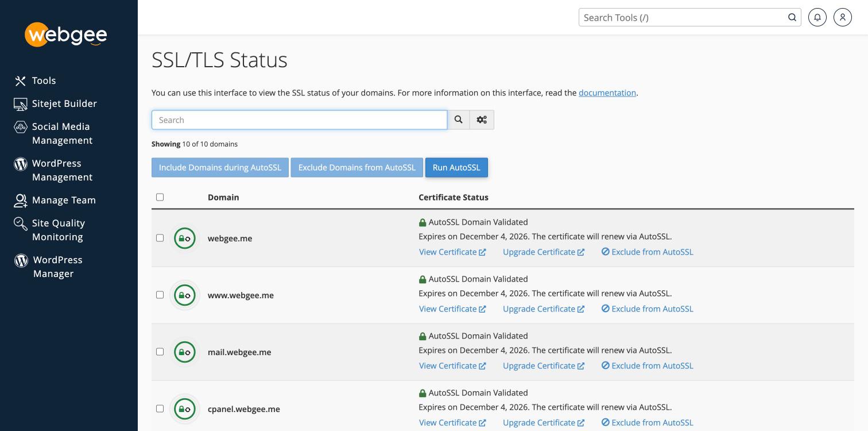Focus the domain Search field

(300, 120)
